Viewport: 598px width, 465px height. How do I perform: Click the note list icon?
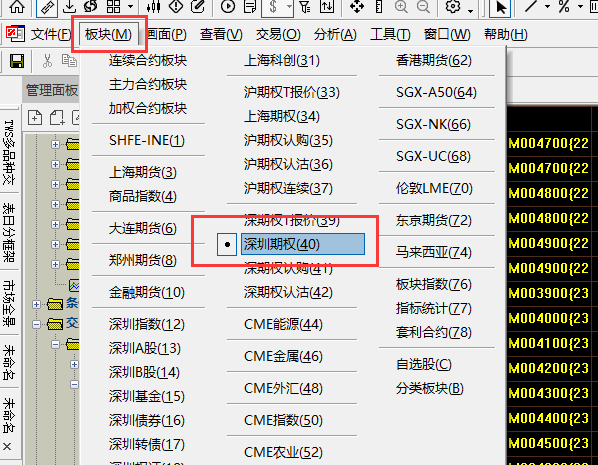250,7
